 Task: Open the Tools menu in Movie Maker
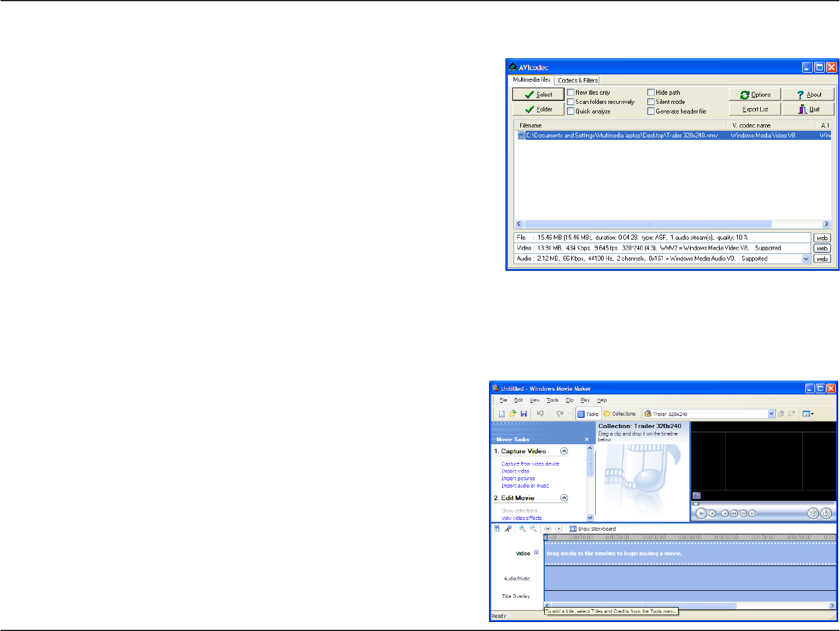(x=553, y=400)
